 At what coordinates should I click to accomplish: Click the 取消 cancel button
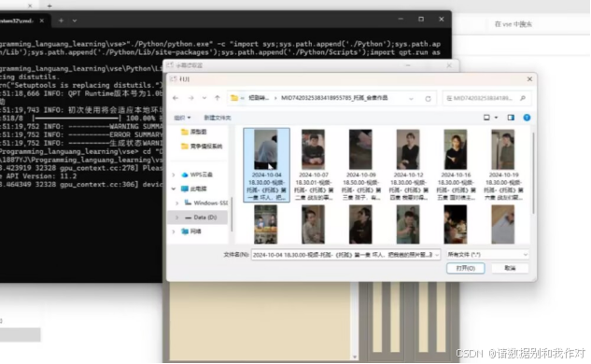click(510, 268)
